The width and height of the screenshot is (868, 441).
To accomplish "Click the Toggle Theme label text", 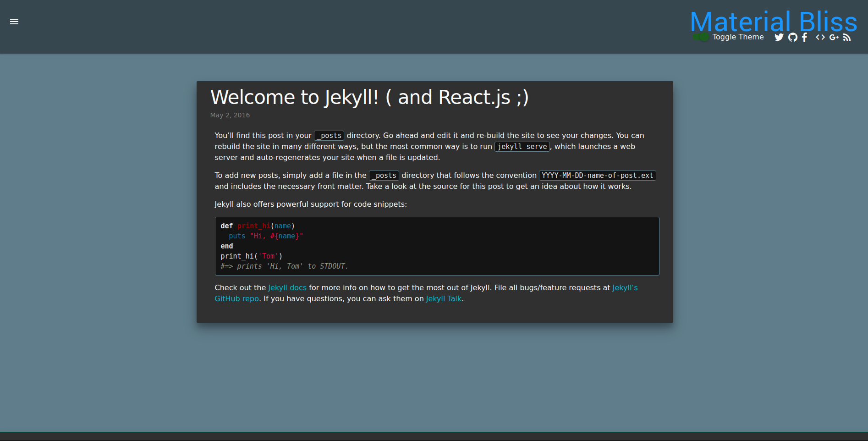I will pyautogui.click(x=738, y=37).
